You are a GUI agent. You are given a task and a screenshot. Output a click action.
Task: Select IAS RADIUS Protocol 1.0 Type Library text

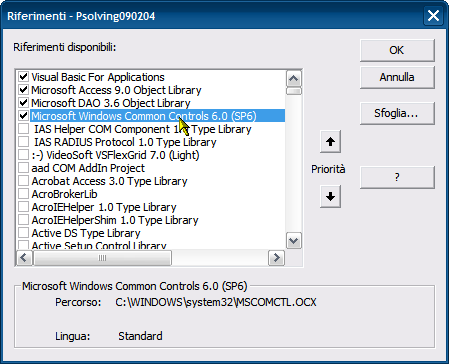click(x=125, y=142)
